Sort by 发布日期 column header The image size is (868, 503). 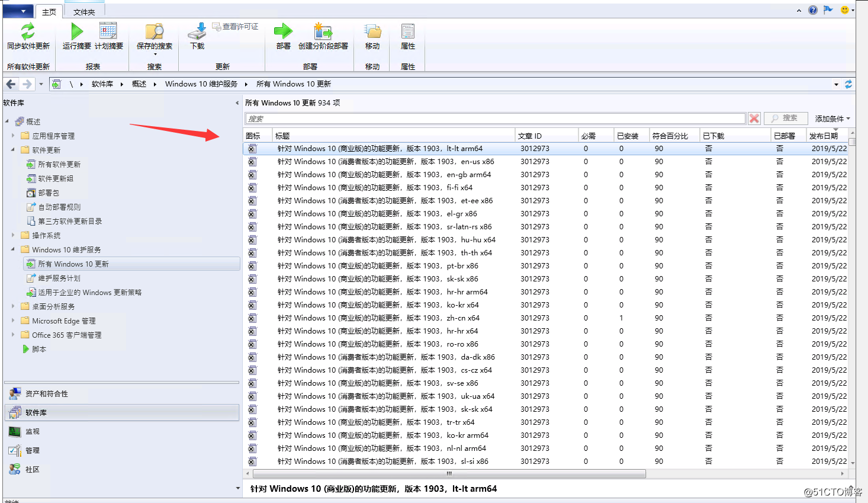coord(827,136)
